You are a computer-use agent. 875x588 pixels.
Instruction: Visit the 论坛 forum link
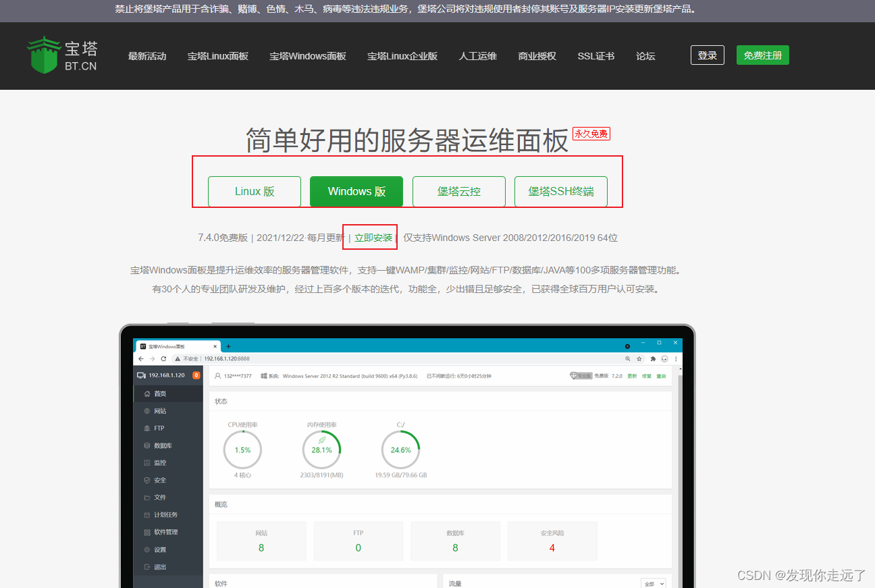click(645, 56)
